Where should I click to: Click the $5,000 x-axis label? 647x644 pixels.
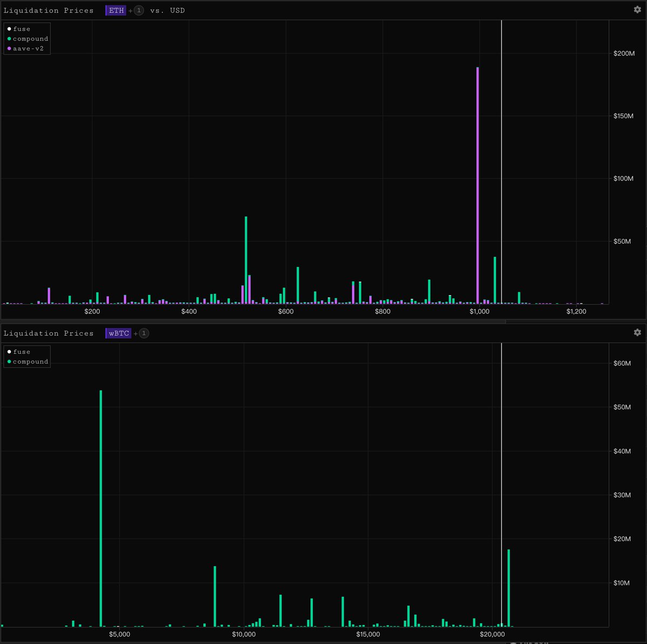click(120, 634)
